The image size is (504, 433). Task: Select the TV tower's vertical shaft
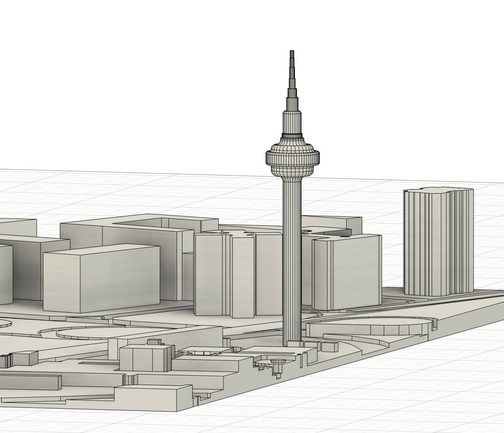click(292, 263)
